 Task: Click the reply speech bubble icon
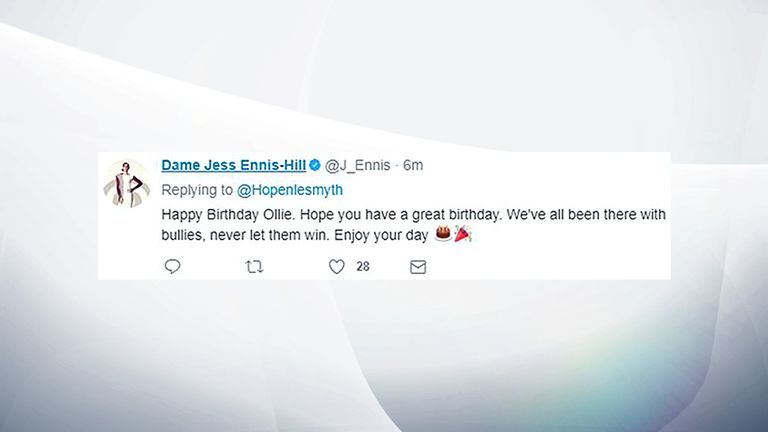point(172,267)
